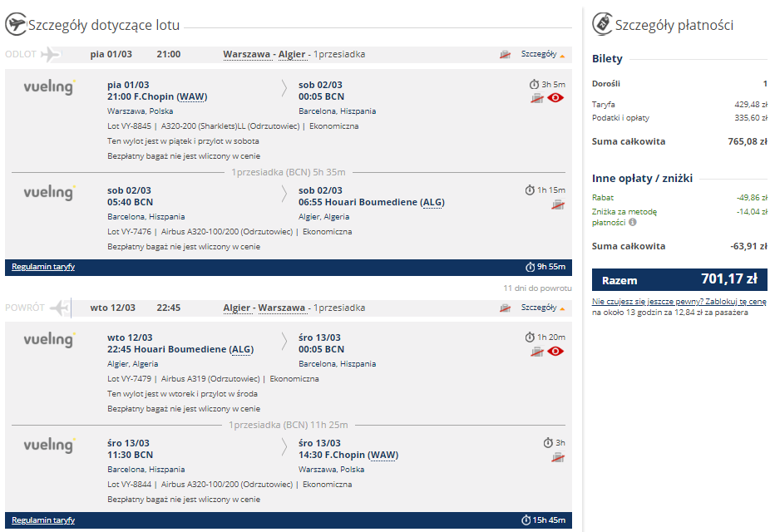
Task: Click the Razem total price bar
Action: [679, 280]
